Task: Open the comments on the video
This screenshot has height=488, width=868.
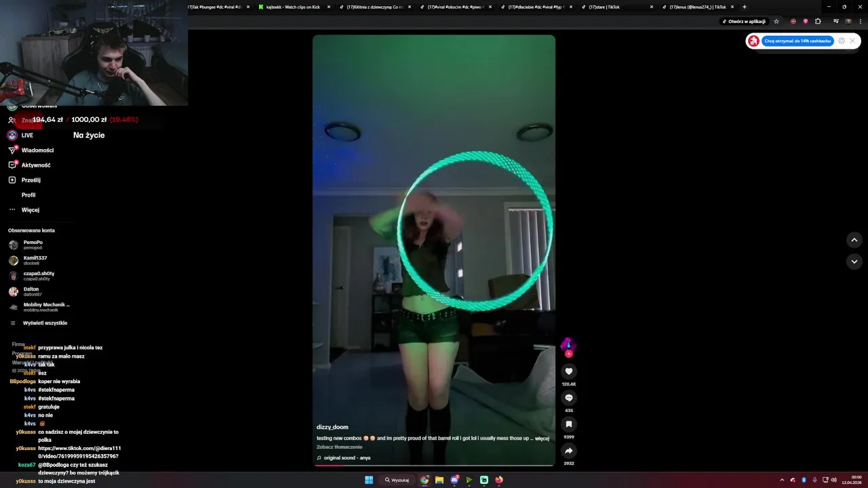Action: click(569, 398)
